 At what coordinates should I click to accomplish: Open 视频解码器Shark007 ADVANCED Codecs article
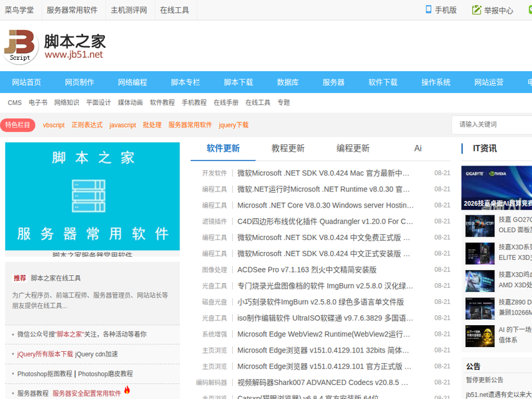pos(323,383)
